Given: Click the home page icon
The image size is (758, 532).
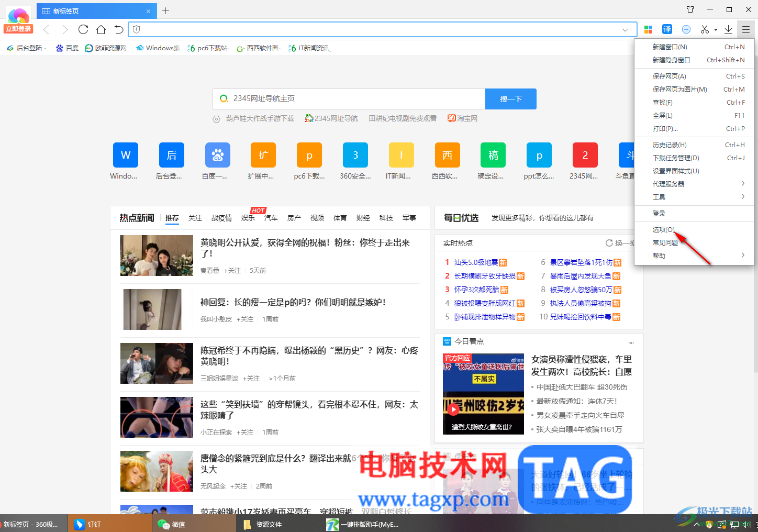Looking at the screenshot, I should click(x=101, y=29).
